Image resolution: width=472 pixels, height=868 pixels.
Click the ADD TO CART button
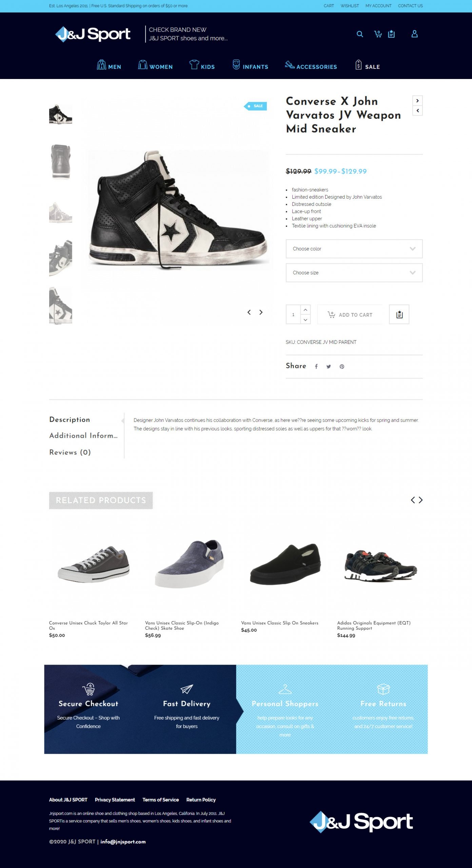(x=350, y=314)
